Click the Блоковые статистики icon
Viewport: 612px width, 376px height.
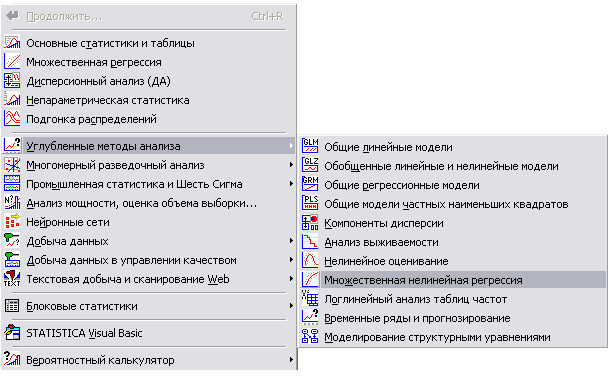(12, 306)
